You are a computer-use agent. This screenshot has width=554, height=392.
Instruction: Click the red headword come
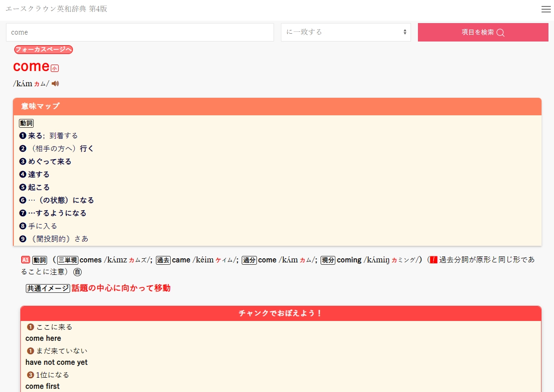31,66
